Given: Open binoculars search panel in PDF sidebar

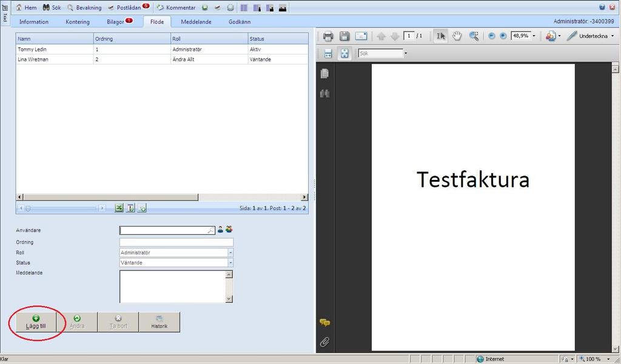Looking at the screenshot, I should [325, 93].
